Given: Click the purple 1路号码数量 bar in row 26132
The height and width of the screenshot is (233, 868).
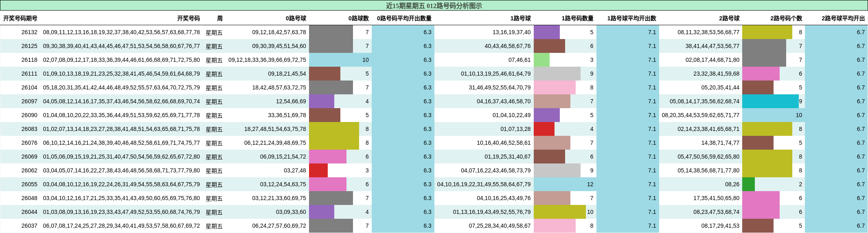Looking at the screenshot, I should (x=547, y=32).
